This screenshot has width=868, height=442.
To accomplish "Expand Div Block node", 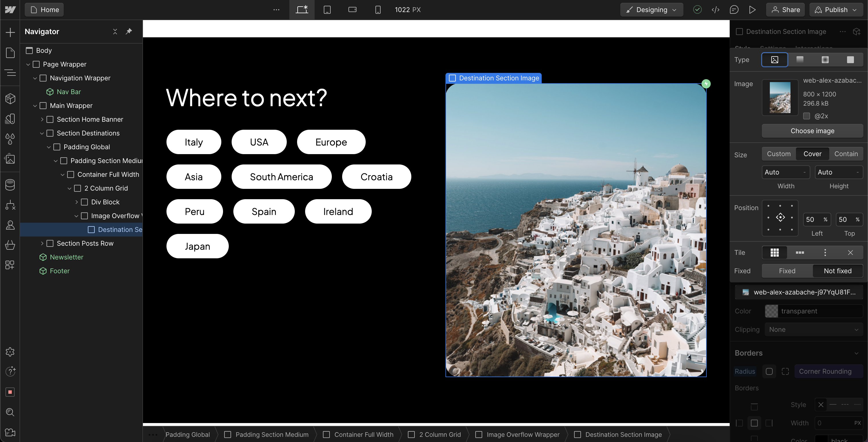I will pyautogui.click(x=76, y=202).
